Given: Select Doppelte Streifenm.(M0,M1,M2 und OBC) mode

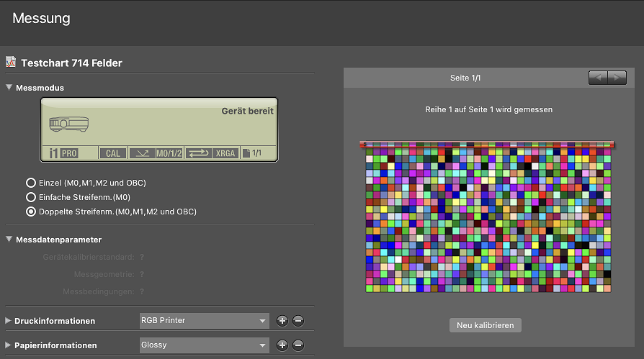Looking at the screenshot, I should click(x=31, y=212).
